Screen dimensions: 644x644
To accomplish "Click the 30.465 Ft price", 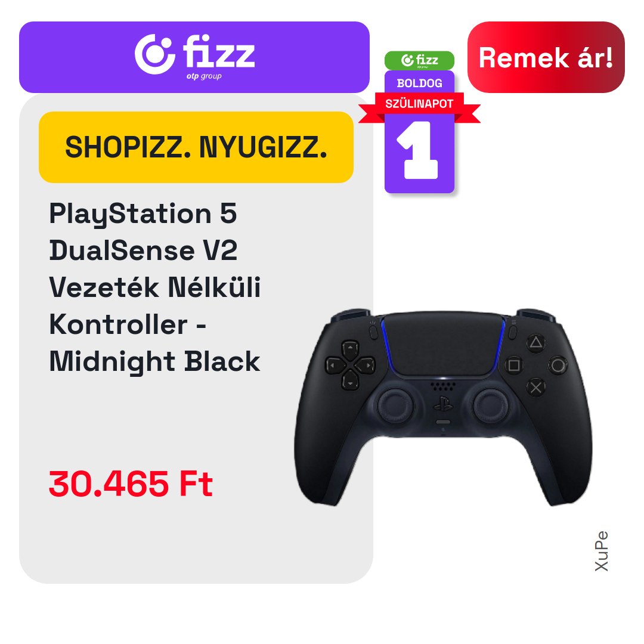I will (131, 484).
